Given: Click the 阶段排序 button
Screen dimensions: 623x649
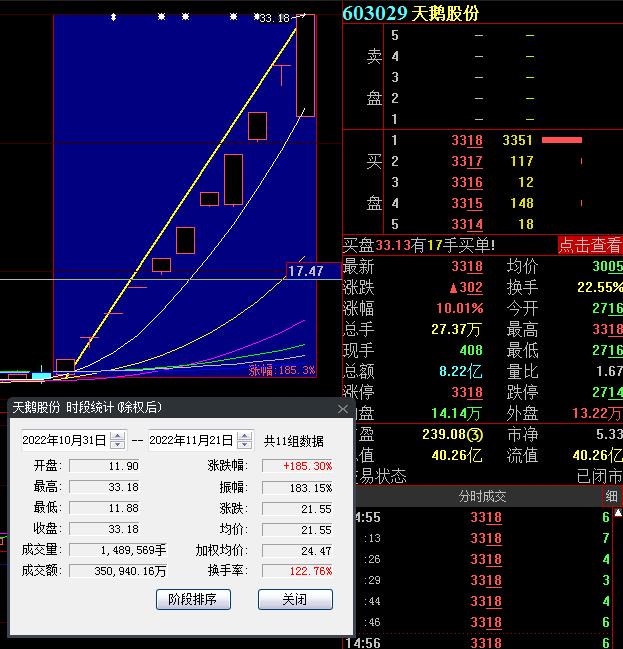Looking at the screenshot, I should click(x=194, y=599).
